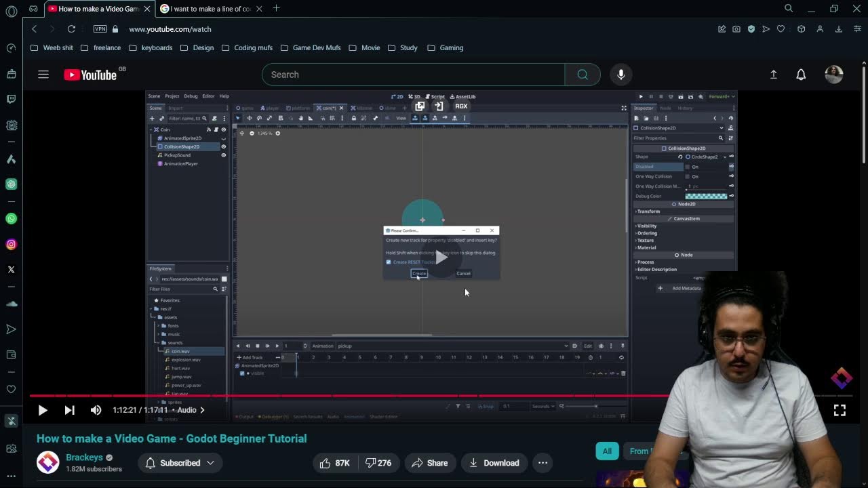Open the 3D cube extensions icon

click(x=802, y=29)
